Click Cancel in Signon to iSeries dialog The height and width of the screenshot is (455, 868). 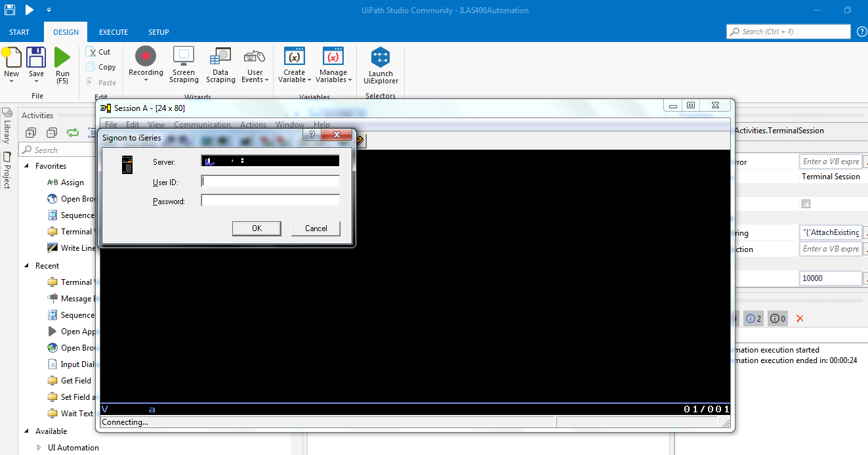click(x=316, y=228)
